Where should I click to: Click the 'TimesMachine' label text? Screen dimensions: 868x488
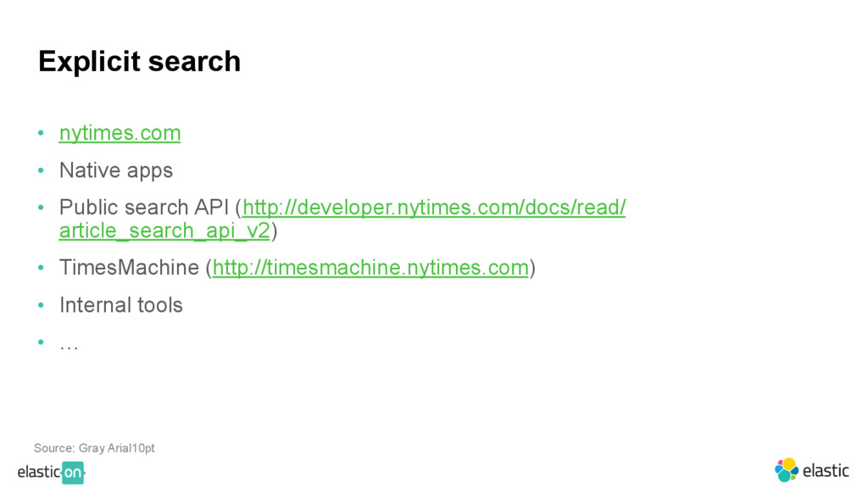point(129,267)
